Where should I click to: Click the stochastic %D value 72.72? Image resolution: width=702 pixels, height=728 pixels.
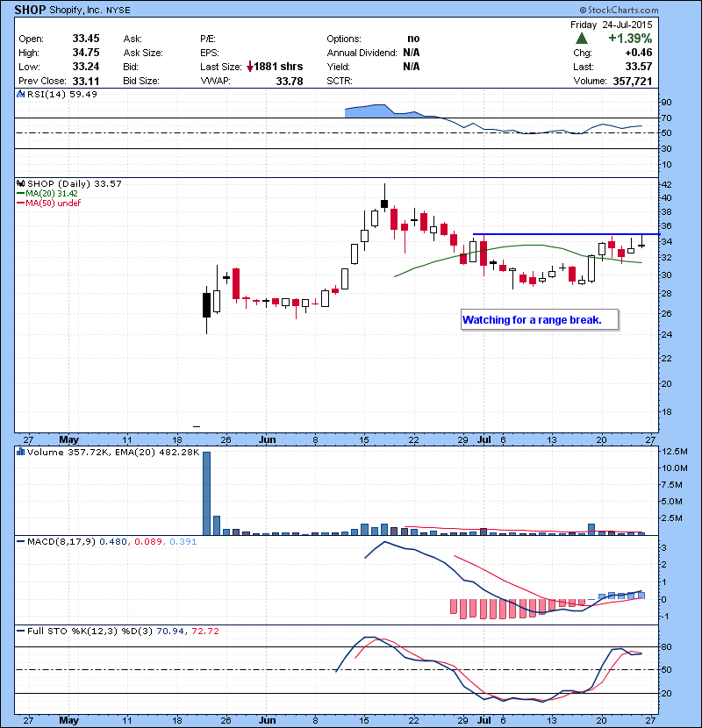point(204,631)
